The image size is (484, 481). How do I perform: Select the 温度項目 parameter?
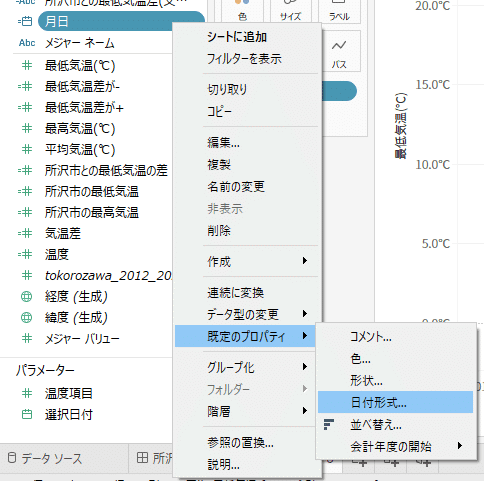pyautogui.click(x=68, y=393)
